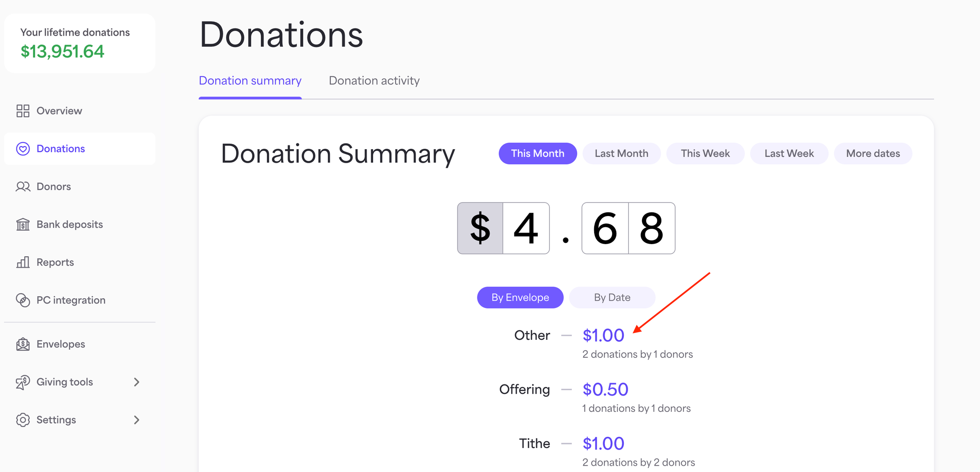
Task: Switch breakdown to By Date
Action: 612,297
